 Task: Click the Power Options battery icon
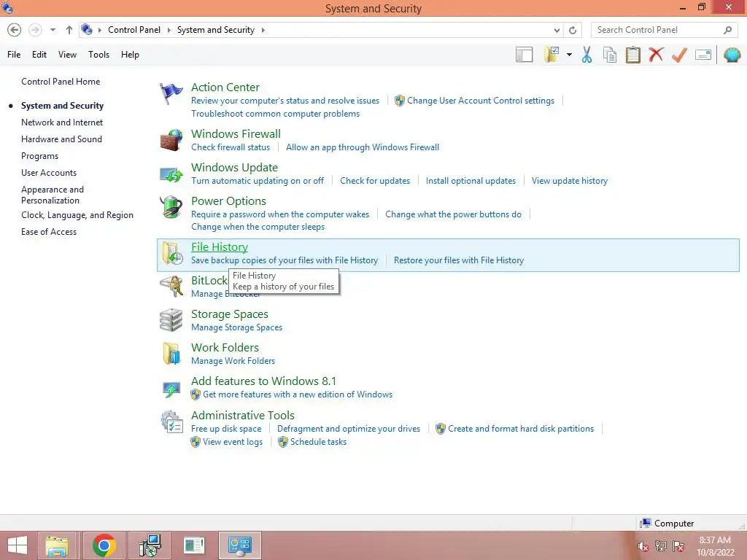point(171,207)
